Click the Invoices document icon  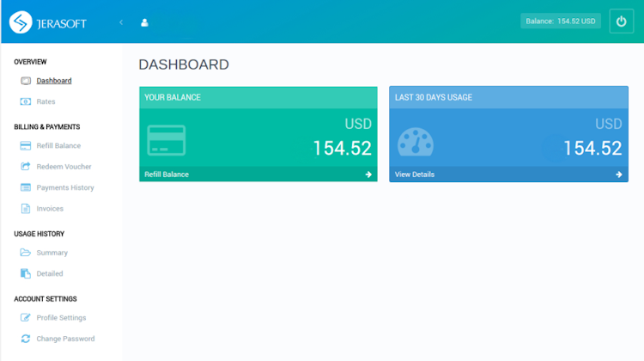click(x=26, y=209)
